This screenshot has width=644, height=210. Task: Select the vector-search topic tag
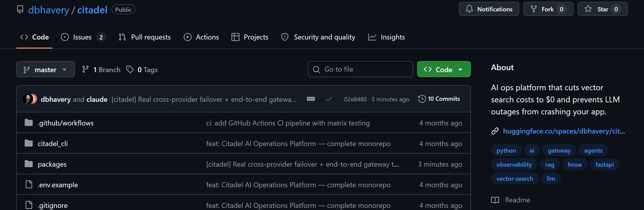pyautogui.click(x=515, y=178)
